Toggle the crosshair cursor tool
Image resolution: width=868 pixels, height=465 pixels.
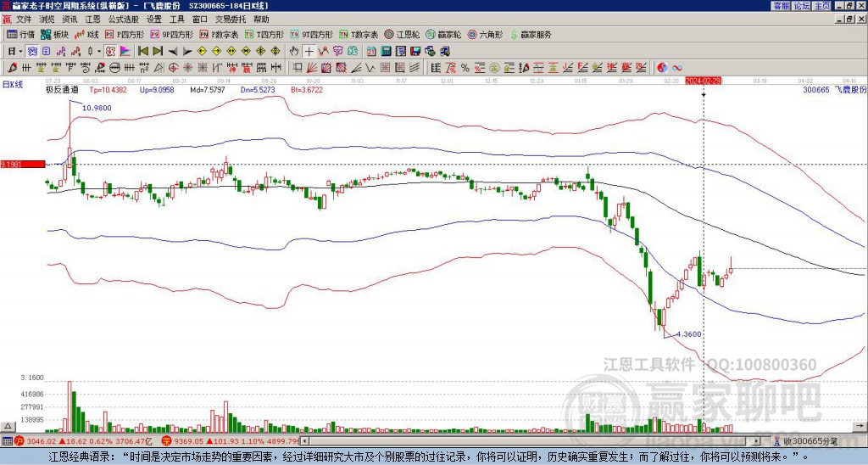coord(309,51)
